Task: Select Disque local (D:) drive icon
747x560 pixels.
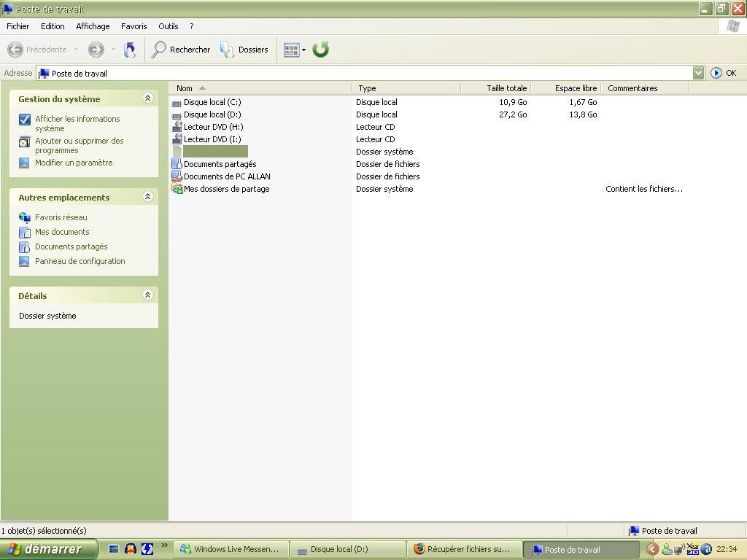Action: [x=177, y=115]
